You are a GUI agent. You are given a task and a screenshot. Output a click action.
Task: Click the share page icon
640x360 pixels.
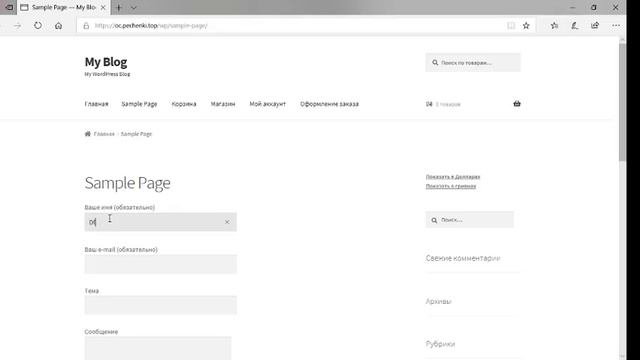tap(595, 26)
